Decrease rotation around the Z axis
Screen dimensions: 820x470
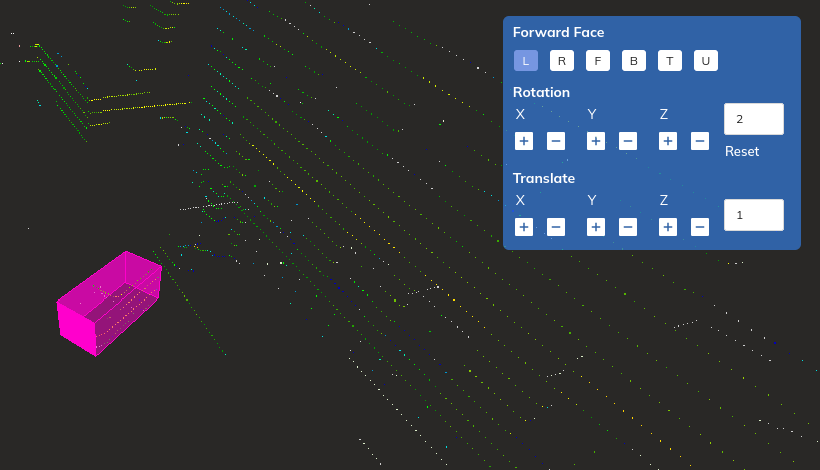700,141
